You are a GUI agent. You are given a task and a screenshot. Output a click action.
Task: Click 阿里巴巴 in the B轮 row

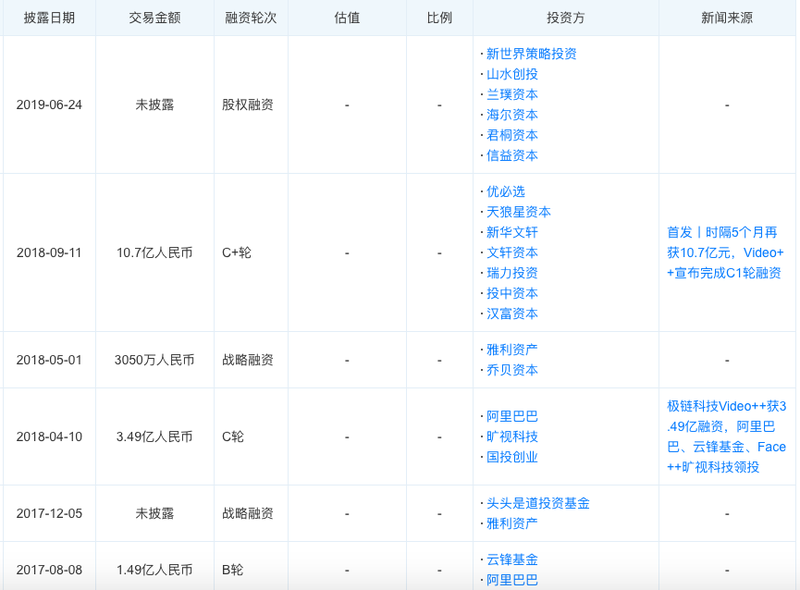(x=512, y=580)
